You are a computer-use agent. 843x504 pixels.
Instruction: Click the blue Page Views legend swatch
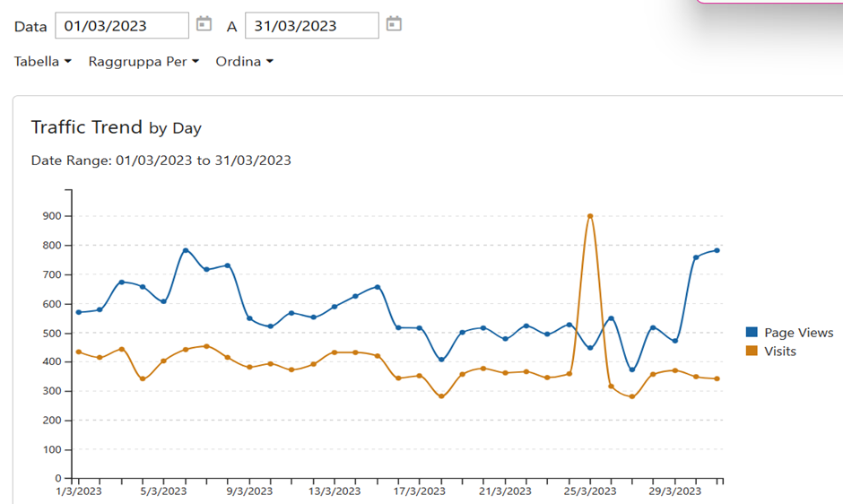(x=752, y=333)
